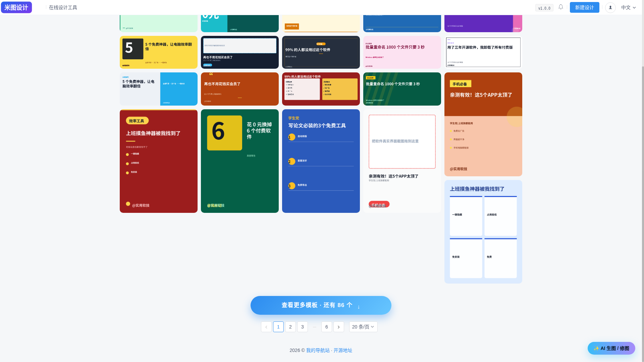Click the 米图设计 logo
Screen dimensions: 644x362
point(16,7)
